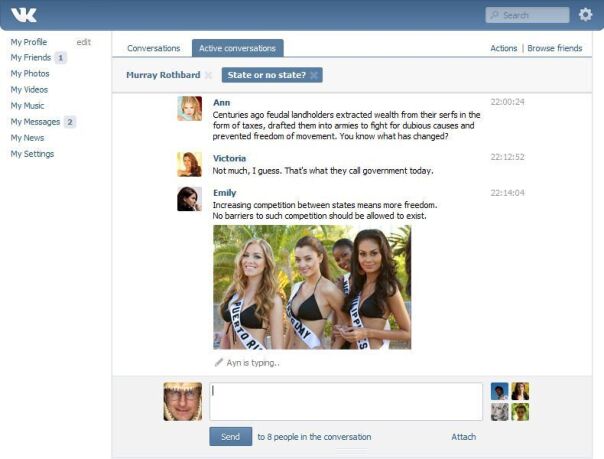Open the settings gear icon
Screen dimensions: 604x459
coord(585,15)
